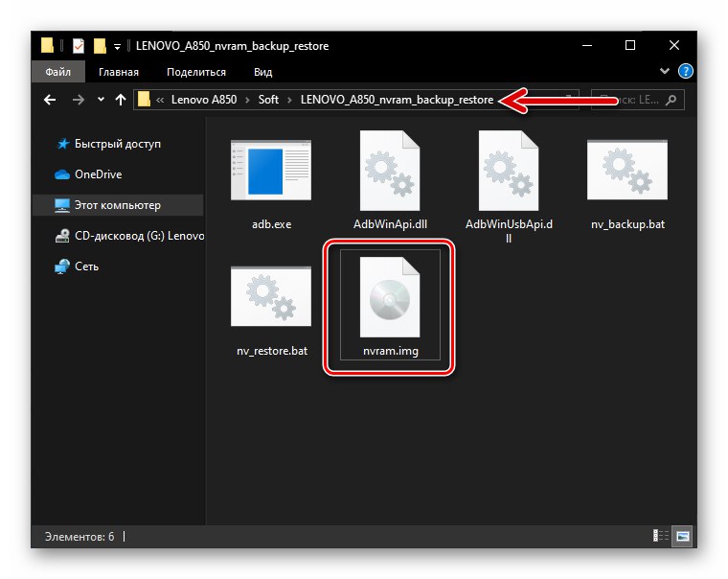
Task: Select the adb.exe file icon
Action: (x=271, y=171)
